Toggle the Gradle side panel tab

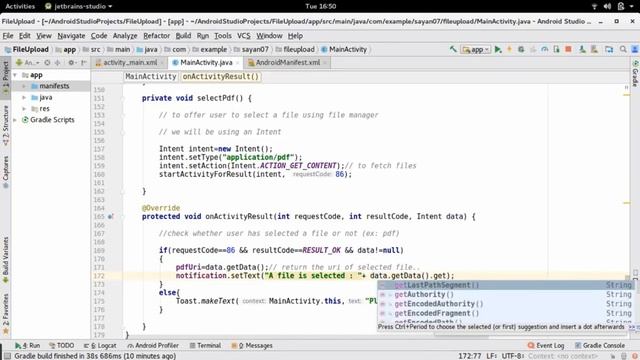point(635,73)
